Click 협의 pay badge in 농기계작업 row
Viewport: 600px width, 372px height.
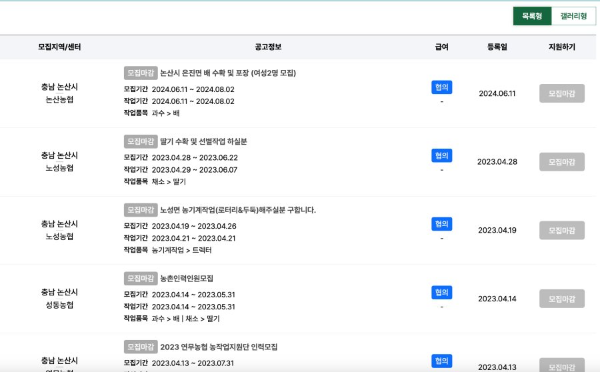click(x=442, y=224)
